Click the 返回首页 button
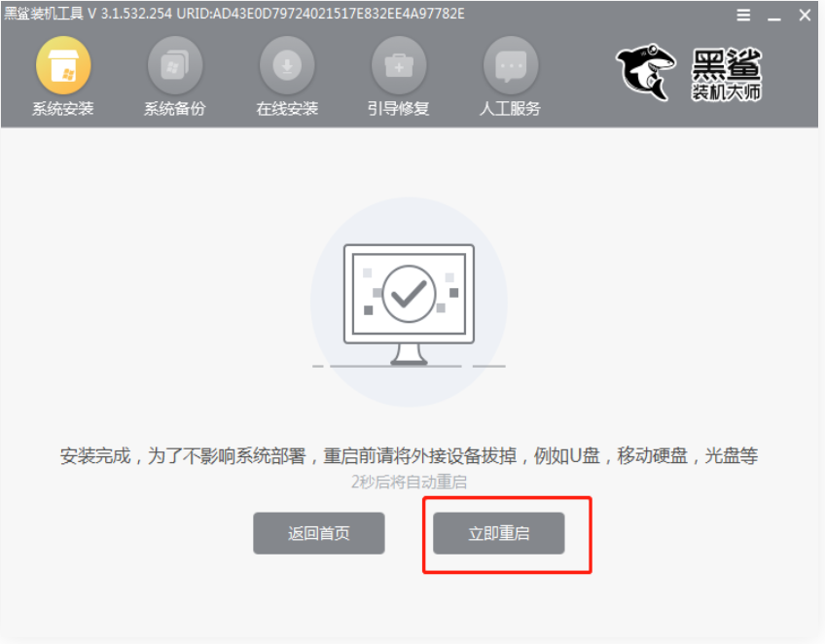 coord(319,533)
